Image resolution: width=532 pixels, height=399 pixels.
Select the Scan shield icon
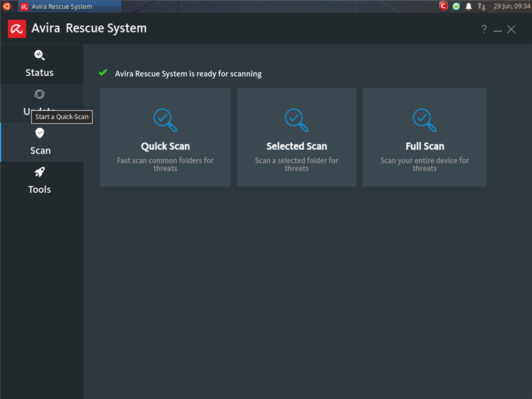[40, 133]
